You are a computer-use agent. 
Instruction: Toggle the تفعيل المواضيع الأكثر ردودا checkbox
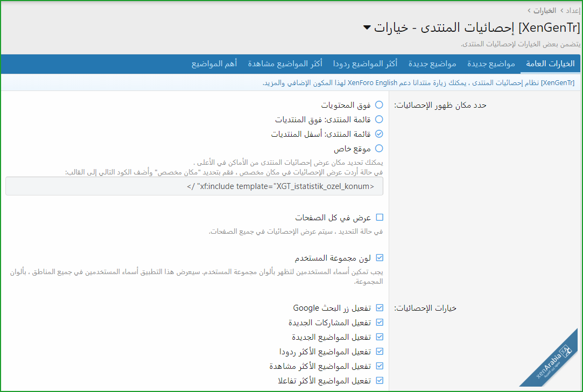point(380,352)
